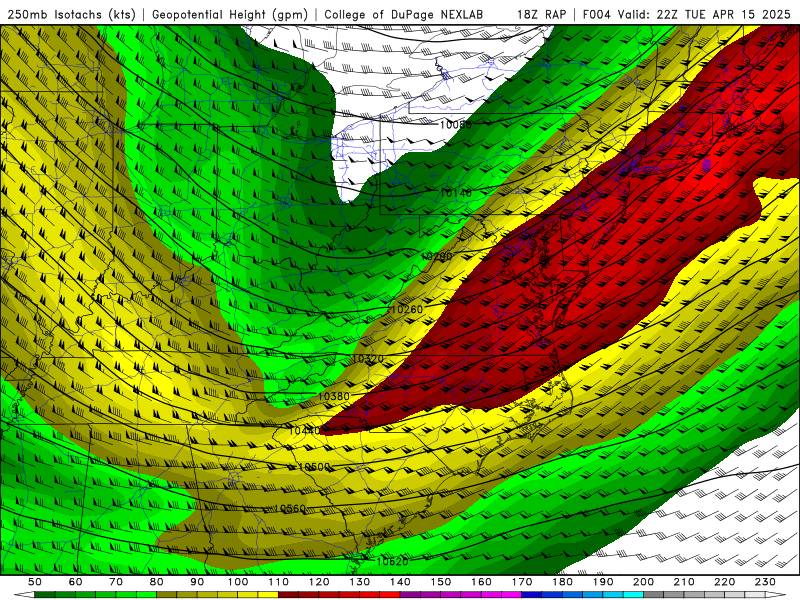Click the 160 value on the color scale

481,582
